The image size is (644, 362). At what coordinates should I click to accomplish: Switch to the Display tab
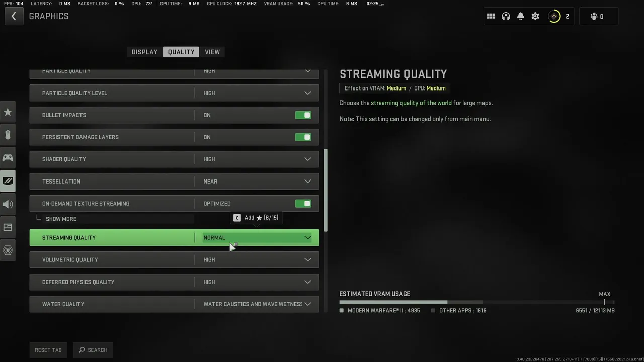[144, 52]
